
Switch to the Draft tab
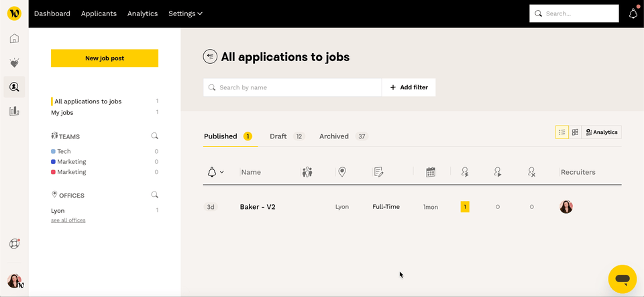tap(278, 136)
